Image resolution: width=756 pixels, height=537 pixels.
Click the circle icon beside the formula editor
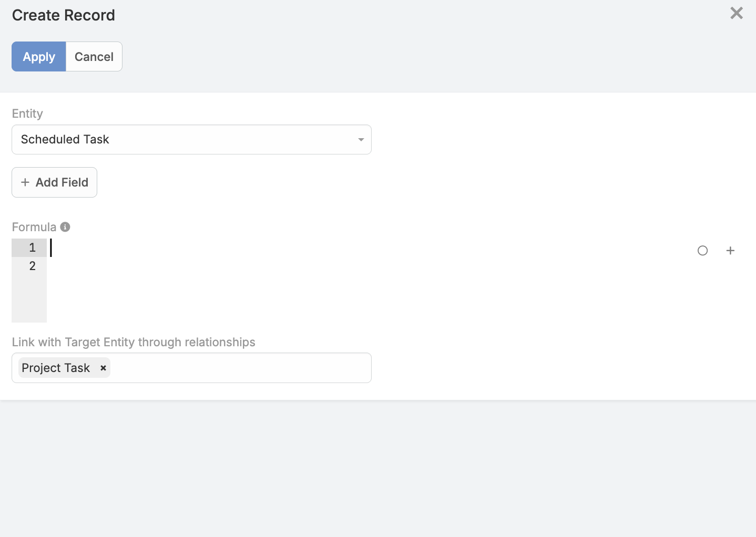click(x=702, y=251)
